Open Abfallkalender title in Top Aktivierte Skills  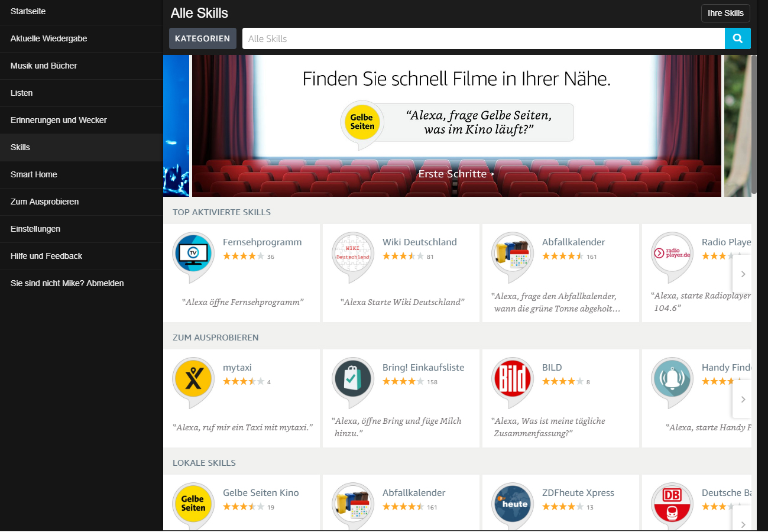[x=573, y=242]
